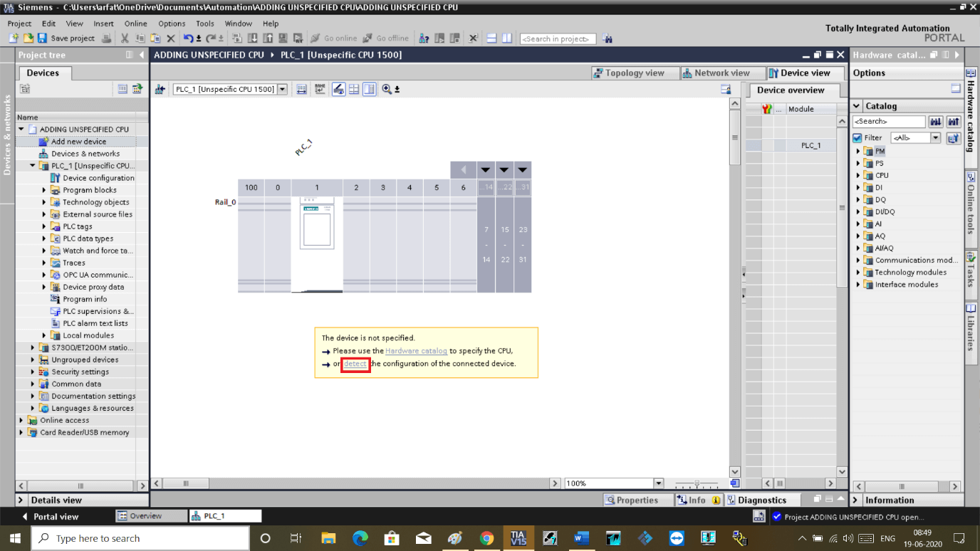Image resolution: width=980 pixels, height=551 pixels.
Task: Click Go online in the toolbar
Action: point(334,38)
